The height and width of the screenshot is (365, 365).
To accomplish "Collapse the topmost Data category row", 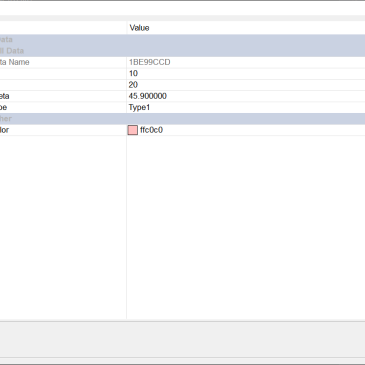I will pos(182,40).
